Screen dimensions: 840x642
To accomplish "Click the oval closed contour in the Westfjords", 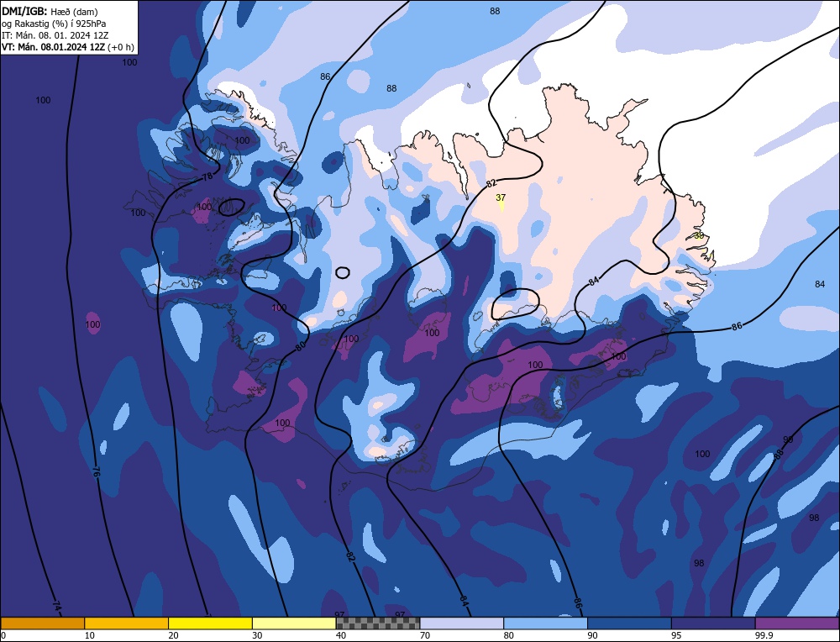I will [232, 207].
